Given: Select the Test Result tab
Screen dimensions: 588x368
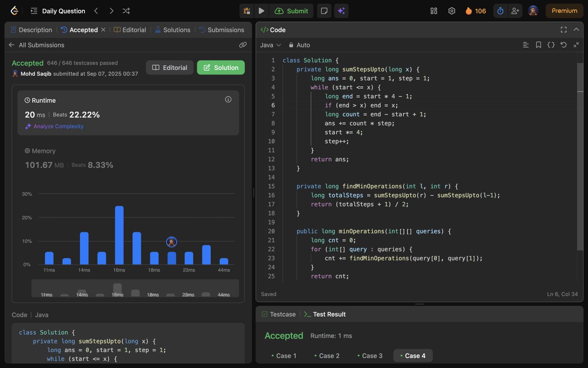Looking at the screenshot, I should click(325, 315).
